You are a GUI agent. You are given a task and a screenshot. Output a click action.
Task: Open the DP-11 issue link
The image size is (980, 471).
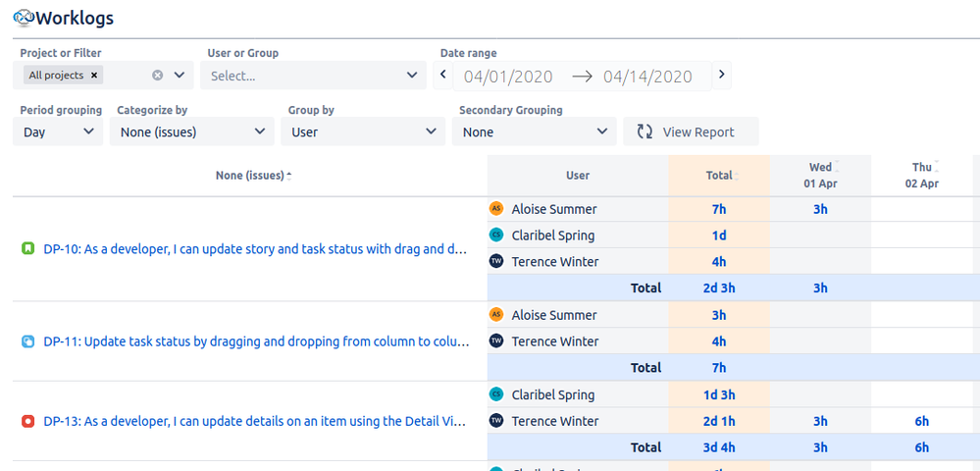[x=255, y=341]
